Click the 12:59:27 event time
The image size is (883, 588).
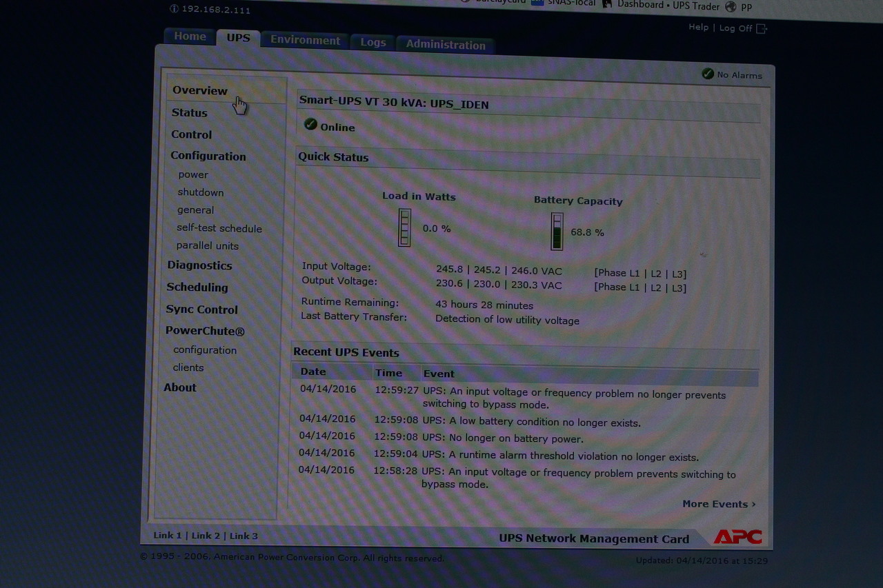coord(397,390)
